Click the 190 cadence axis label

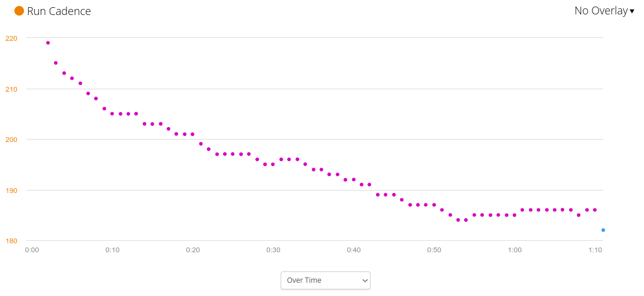coord(11,191)
